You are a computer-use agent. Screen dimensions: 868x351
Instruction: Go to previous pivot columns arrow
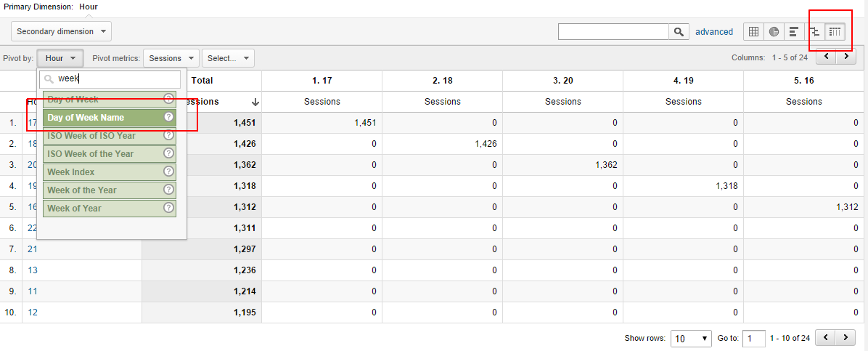click(x=827, y=57)
